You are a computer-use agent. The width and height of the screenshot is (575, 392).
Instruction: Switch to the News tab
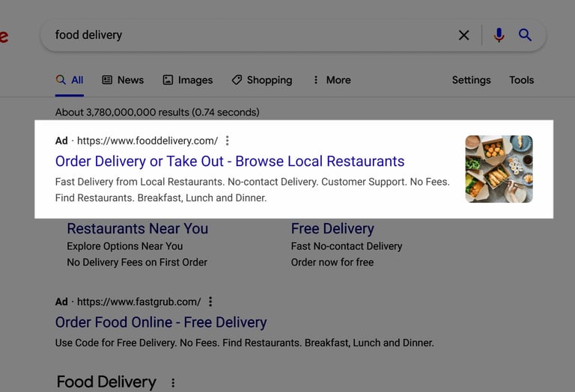[x=123, y=80]
